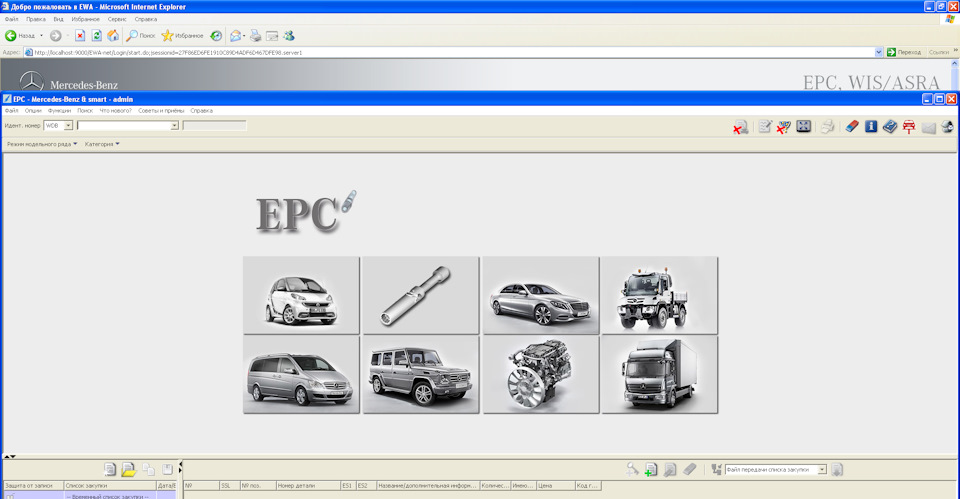Click the grey envelope mail icon
The height and width of the screenshot is (499, 960).
[x=929, y=127]
